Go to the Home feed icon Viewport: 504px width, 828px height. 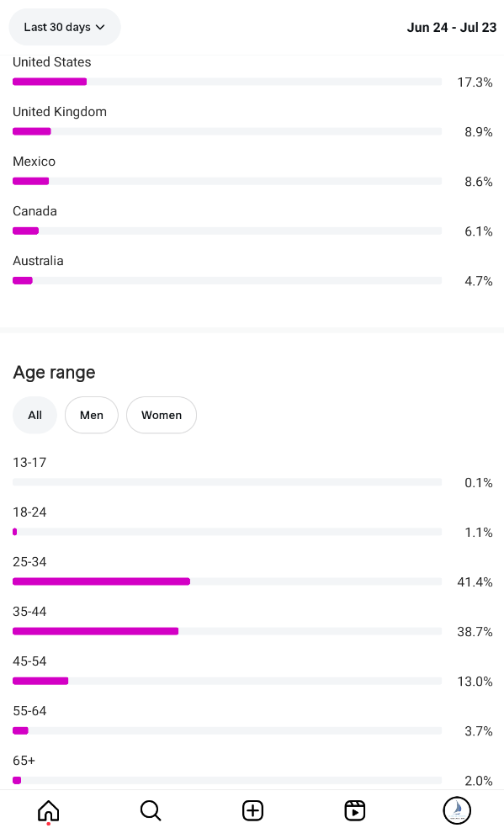[48, 810]
